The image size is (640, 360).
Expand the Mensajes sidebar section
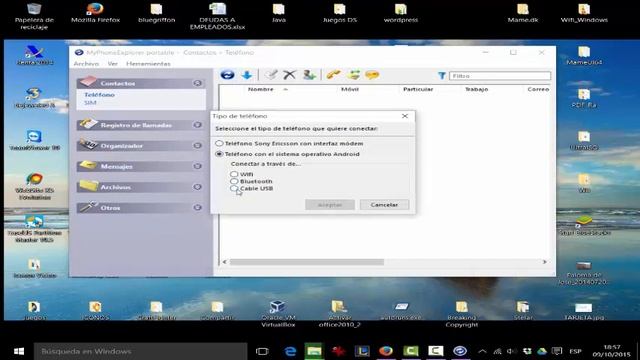pyautogui.click(x=197, y=167)
